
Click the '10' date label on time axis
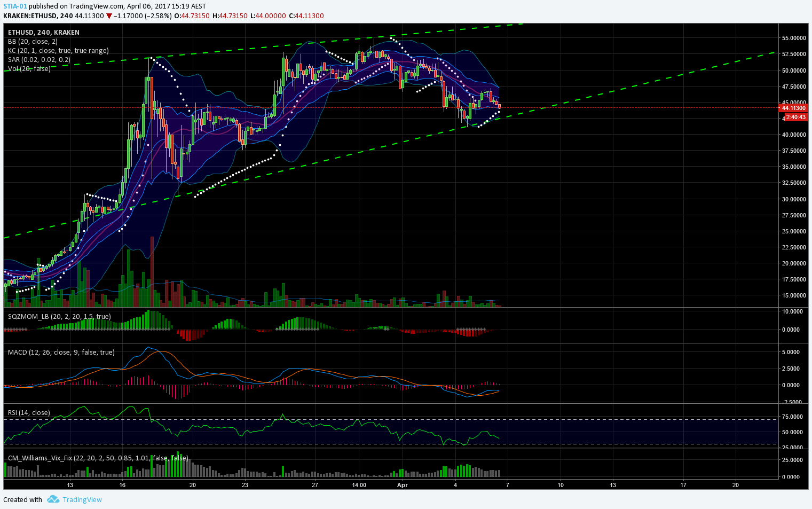click(561, 485)
